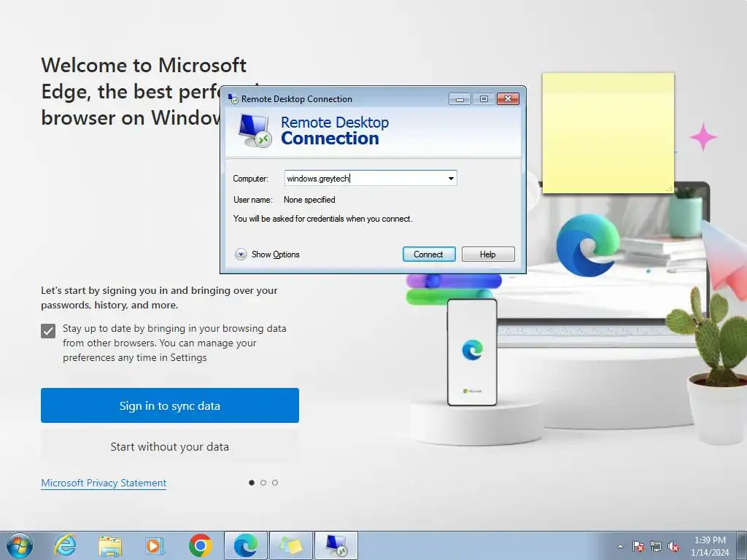Click the Remote Desktop title bar icon
This screenshot has height=560, width=747.
point(233,99)
